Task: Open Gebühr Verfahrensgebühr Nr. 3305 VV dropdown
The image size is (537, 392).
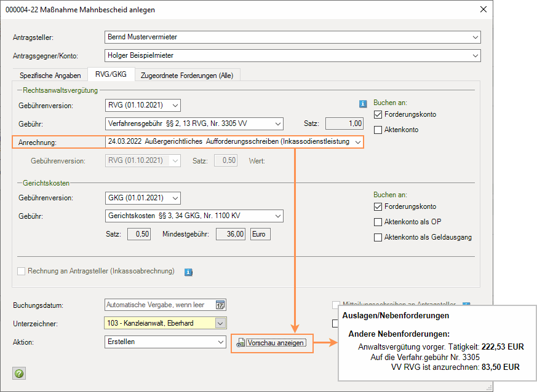Action: click(x=194, y=124)
